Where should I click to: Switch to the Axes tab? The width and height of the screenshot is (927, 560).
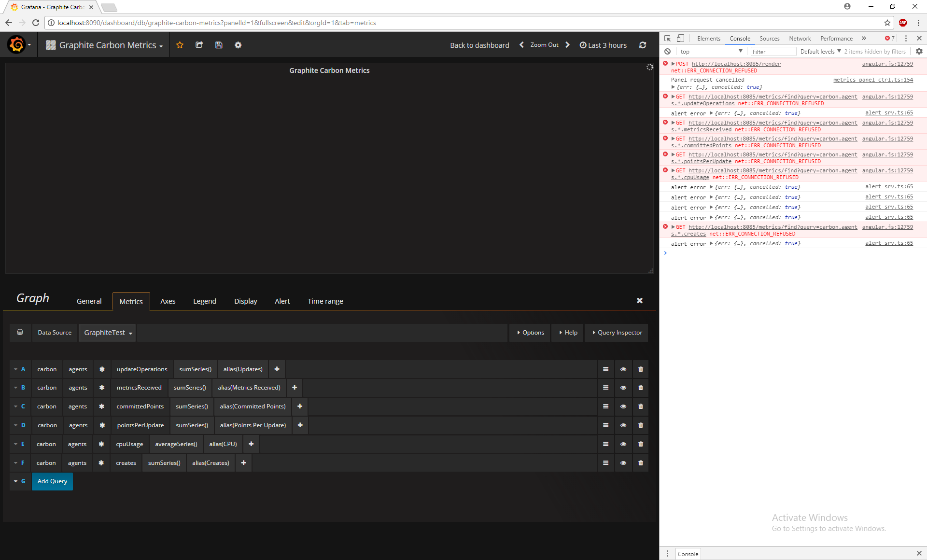pos(168,301)
